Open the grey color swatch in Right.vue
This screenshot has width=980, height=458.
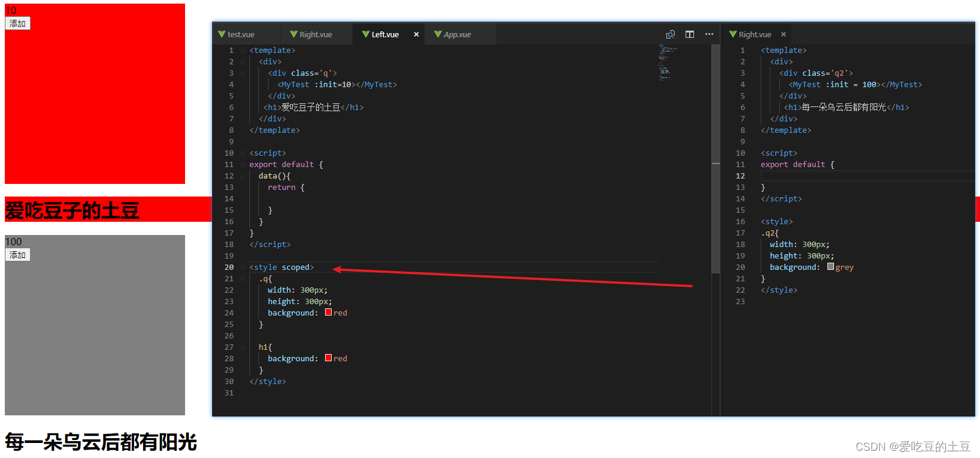pyautogui.click(x=830, y=266)
